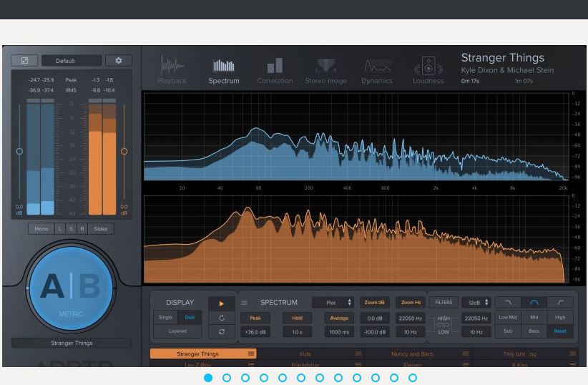Open the Plot type dropdown

pyautogui.click(x=333, y=303)
